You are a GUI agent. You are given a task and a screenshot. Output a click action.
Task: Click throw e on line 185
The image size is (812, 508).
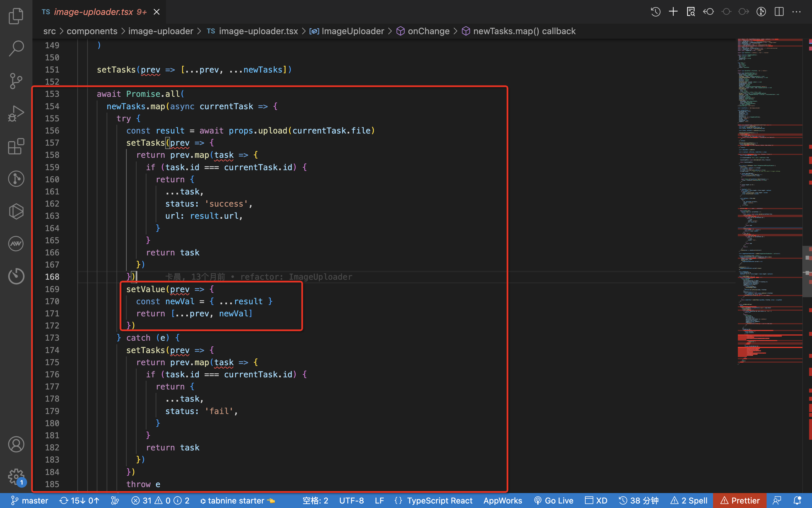pyautogui.click(x=143, y=484)
